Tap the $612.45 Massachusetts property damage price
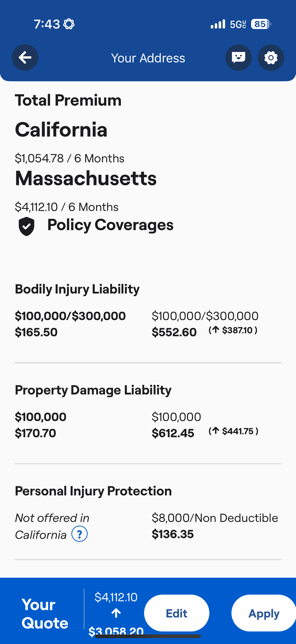Viewport: 296px width, 644px height. tap(173, 433)
